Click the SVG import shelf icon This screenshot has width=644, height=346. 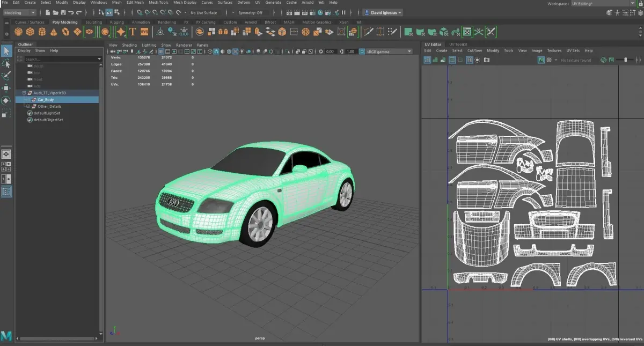pyautogui.click(x=144, y=32)
